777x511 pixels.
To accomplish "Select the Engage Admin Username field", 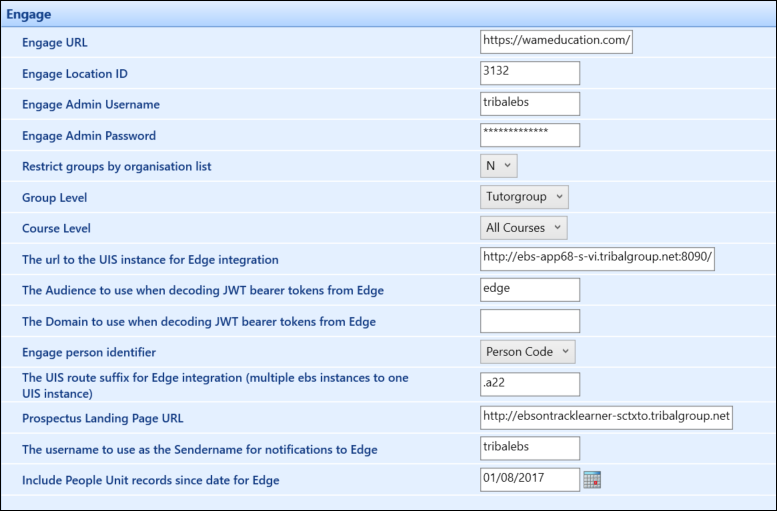I will [530, 104].
